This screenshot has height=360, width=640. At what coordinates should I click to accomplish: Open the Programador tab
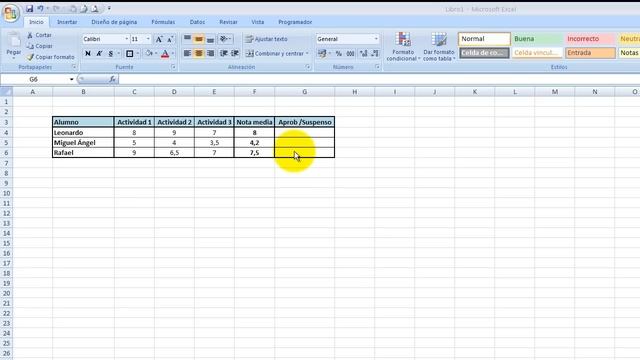click(x=295, y=22)
